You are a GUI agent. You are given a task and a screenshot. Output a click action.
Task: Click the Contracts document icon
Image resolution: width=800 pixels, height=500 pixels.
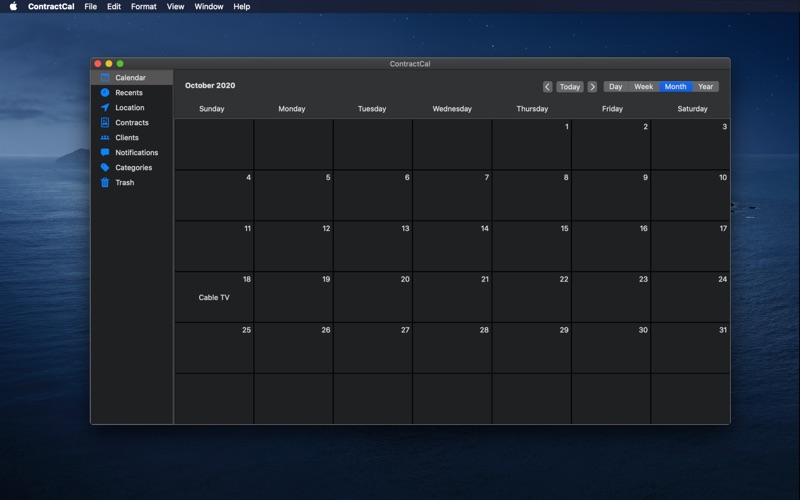(105, 122)
